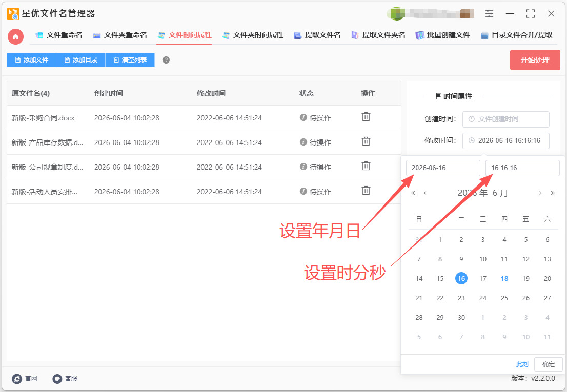Select the 新版-采购合同.docx file name
Image resolution: width=567 pixels, height=392 pixels.
pyautogui.click(x=43, y=118)
